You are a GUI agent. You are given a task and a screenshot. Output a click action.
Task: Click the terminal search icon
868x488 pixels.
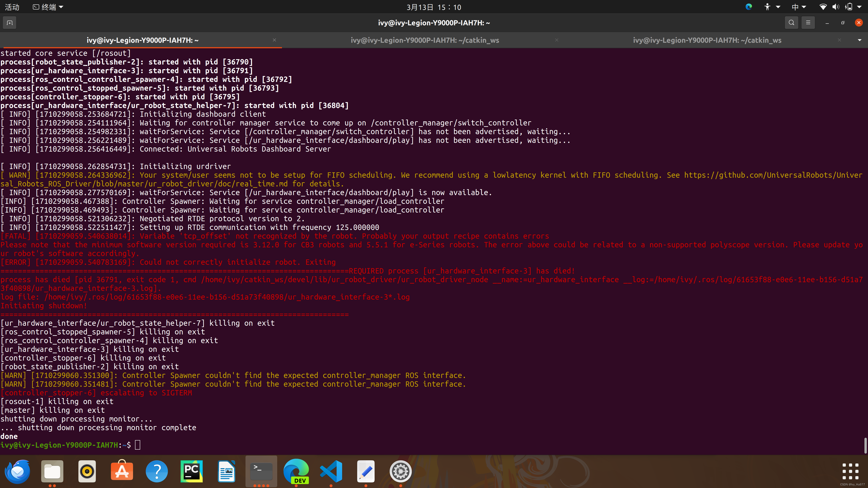(792, 23)
